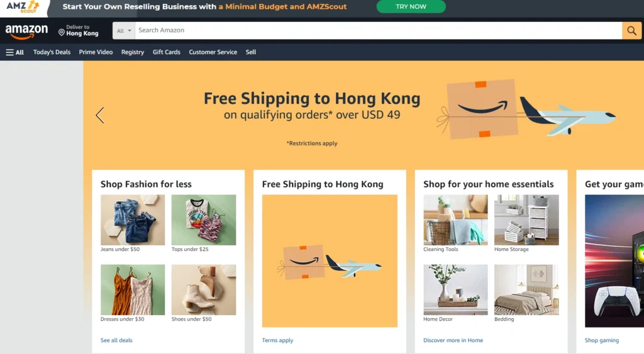Click Terms apply link
Image resolution: width=644 pixels, height=354 pixels.
coord(277,340)
